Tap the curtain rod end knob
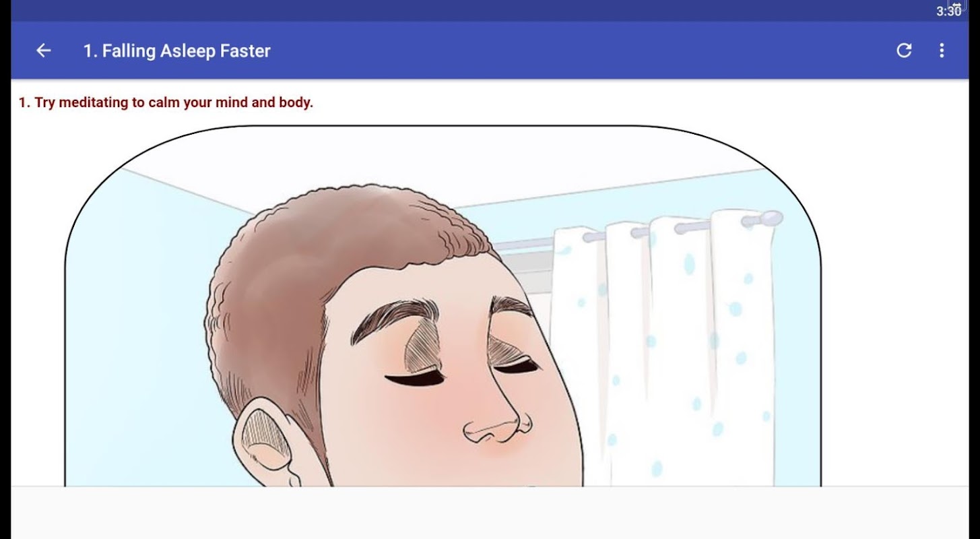The width and height of the screenshot is (980, 539). [766, 219]
